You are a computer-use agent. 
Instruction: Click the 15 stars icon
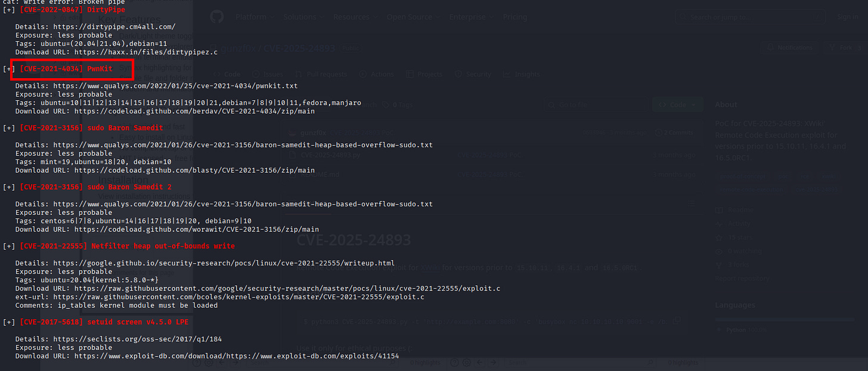click(720, 237)
